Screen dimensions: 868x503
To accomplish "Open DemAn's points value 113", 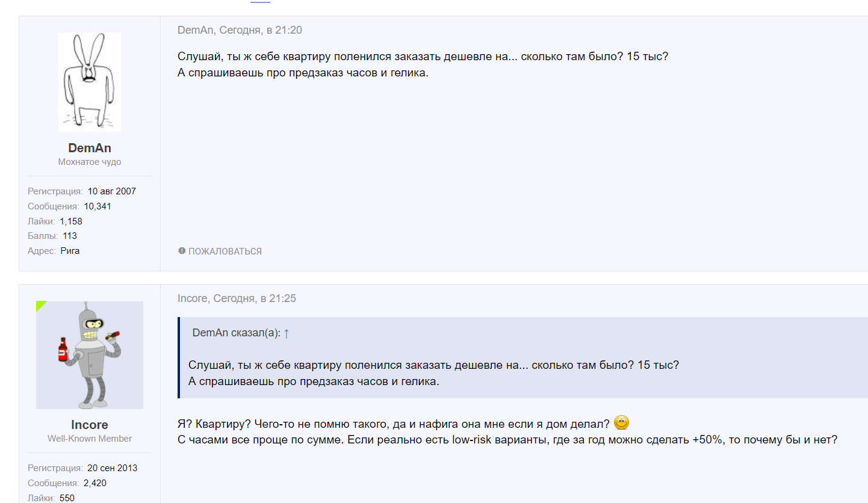I will [70, 236].
